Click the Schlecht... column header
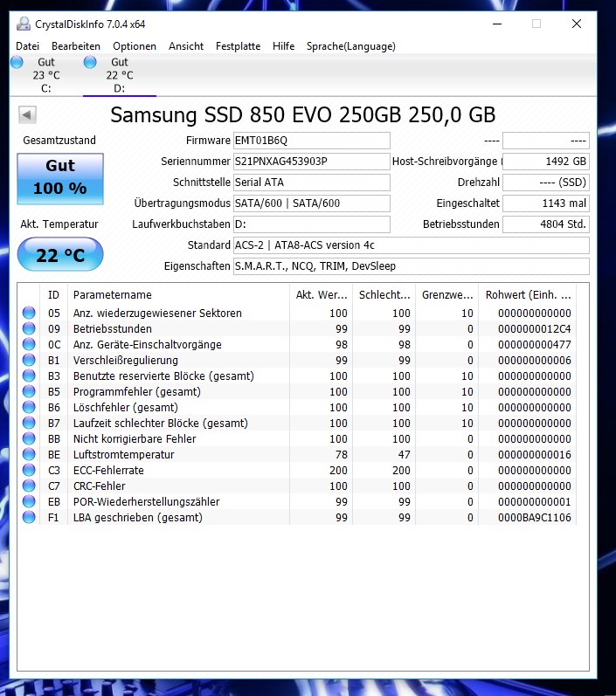 [x=384, y=295]
